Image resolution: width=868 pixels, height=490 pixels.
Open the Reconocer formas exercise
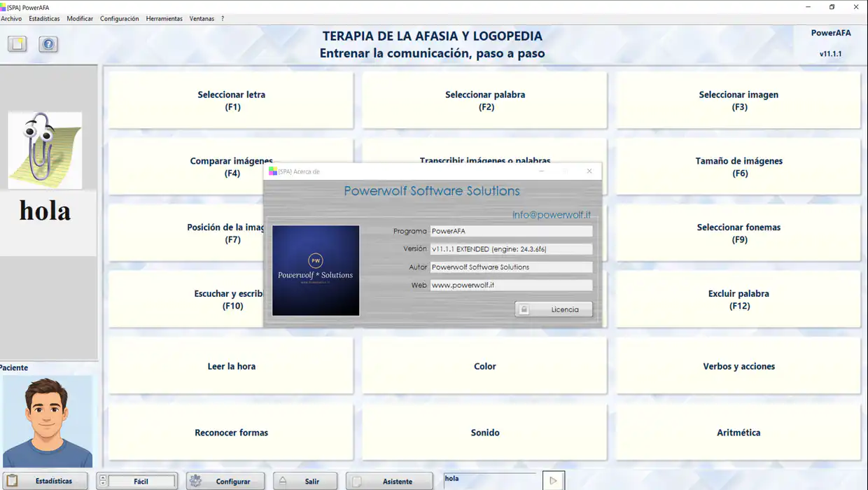coord(231,433)
